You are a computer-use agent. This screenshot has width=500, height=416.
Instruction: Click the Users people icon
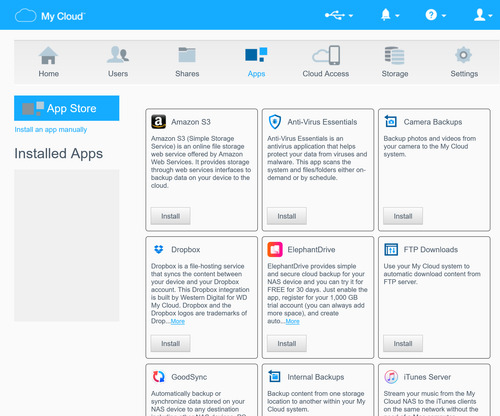coord(118,55)
